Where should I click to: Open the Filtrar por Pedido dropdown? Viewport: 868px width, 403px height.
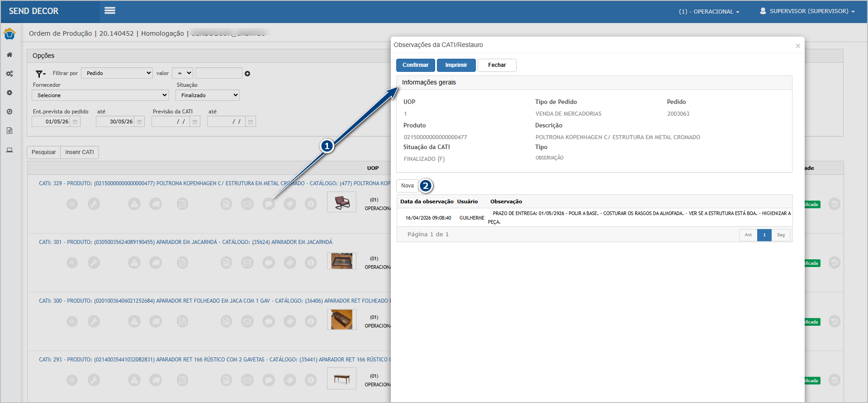(x=117, y=73)
